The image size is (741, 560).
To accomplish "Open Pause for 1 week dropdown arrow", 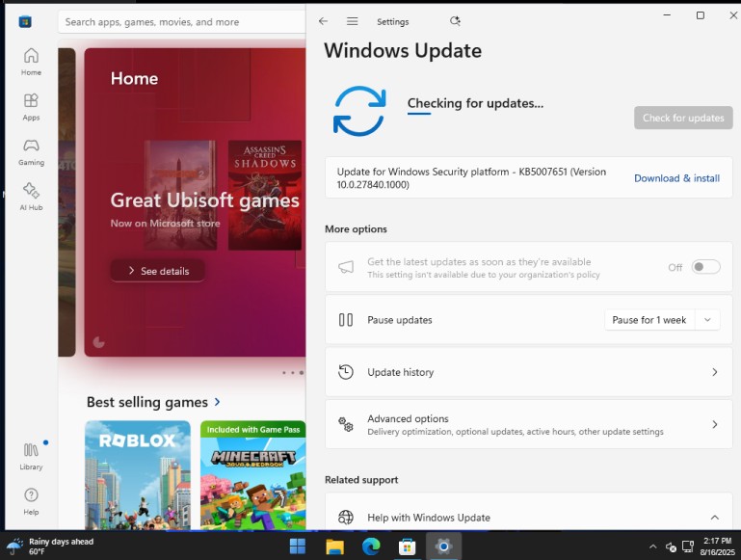I will tap(707, 320).
